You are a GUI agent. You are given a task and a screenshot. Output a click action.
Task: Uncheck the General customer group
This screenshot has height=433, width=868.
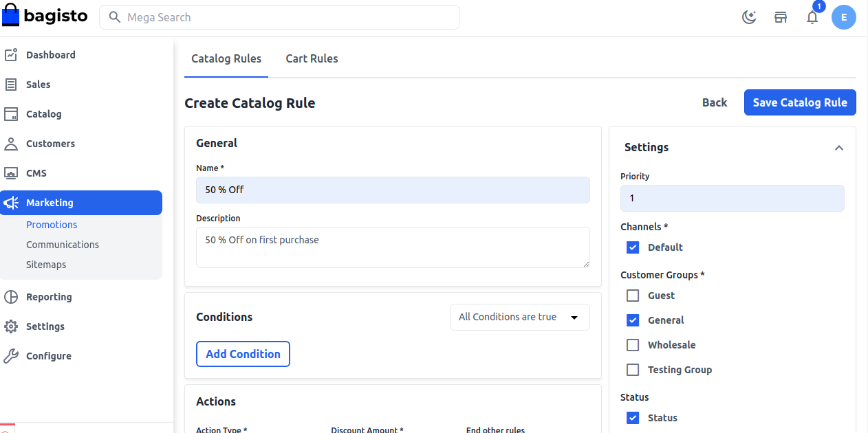click(632, 320)
